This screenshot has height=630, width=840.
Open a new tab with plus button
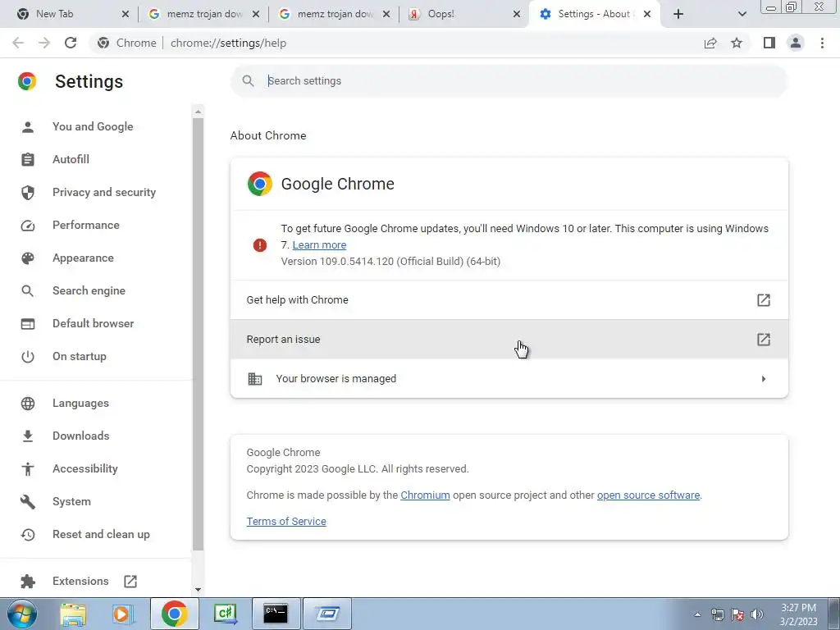pyautogui.click(x=678, y=14)
